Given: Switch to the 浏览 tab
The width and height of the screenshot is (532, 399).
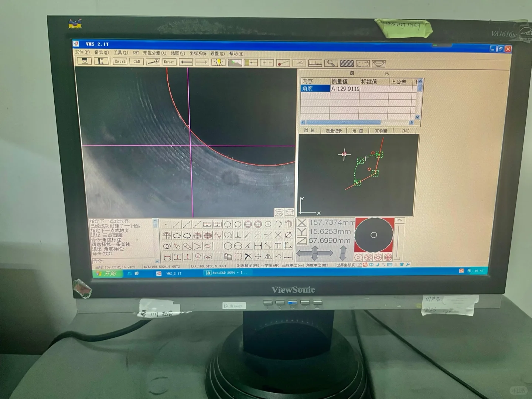Looking at the screenshot, I should pyautogui.click(x=309, y=130).
